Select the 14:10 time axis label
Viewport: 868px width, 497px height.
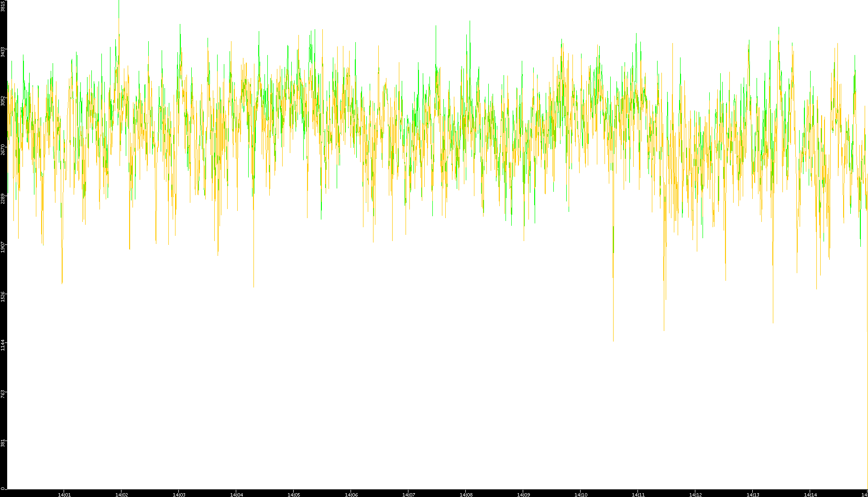tap(581, 495)
